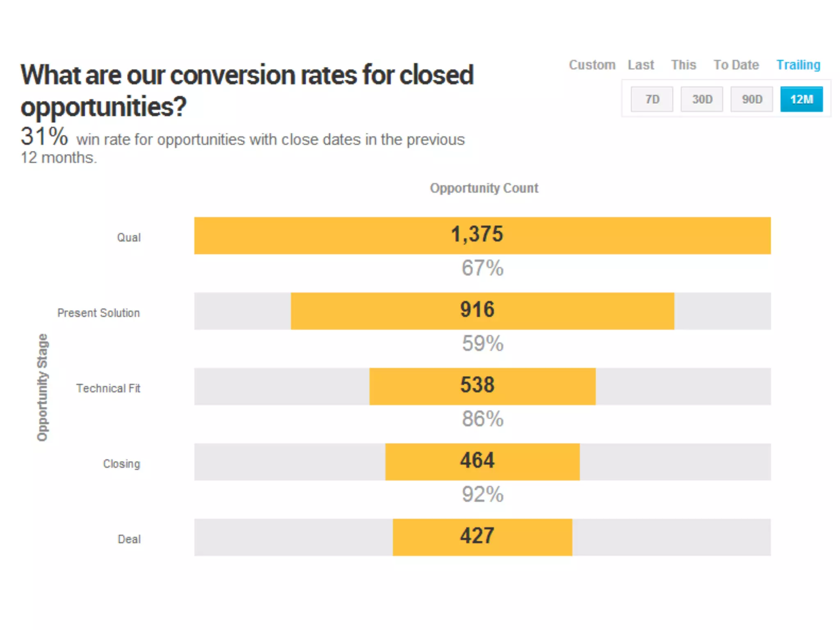Image resolution: width=840 pixels, height=630 pixels.
Task: Click the Qual bar showing 1,375
Action: 482,235
